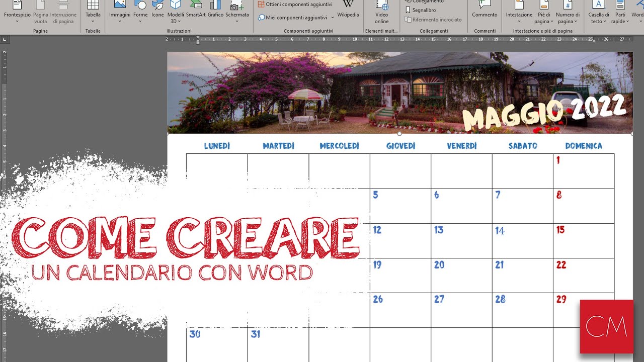Click Riferimento incrociato
The width and height of the screenshot is (644, 362).
(433, 20)
